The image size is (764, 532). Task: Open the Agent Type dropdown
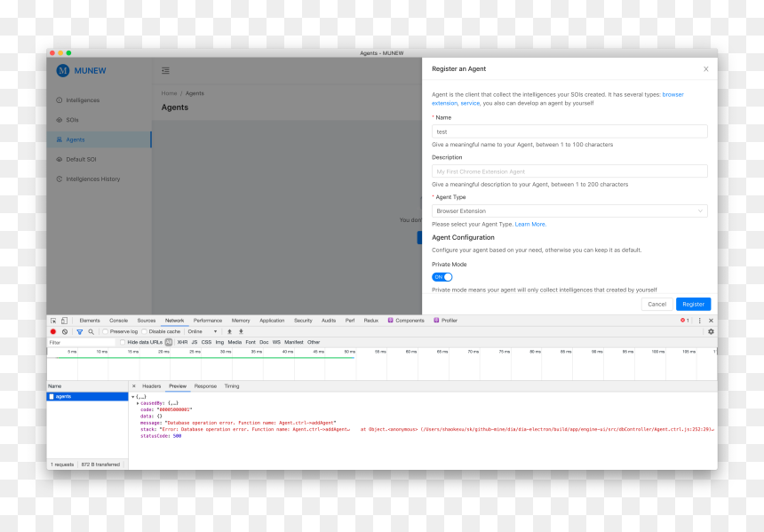569,211
